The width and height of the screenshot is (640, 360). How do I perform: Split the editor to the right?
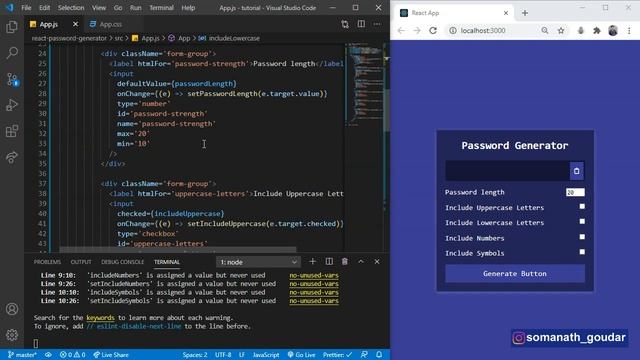(361, 24)
